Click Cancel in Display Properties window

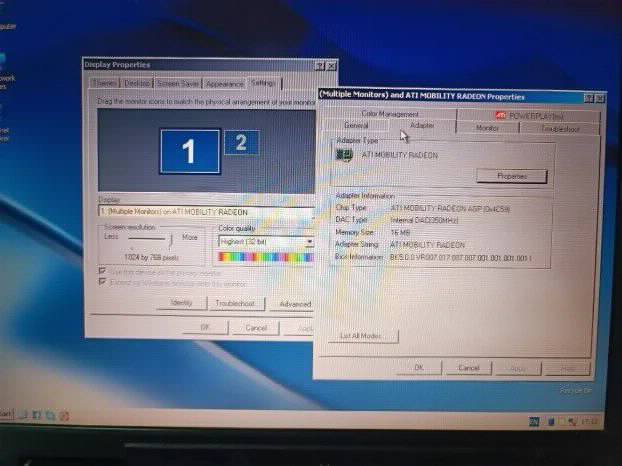click(256, 328)
